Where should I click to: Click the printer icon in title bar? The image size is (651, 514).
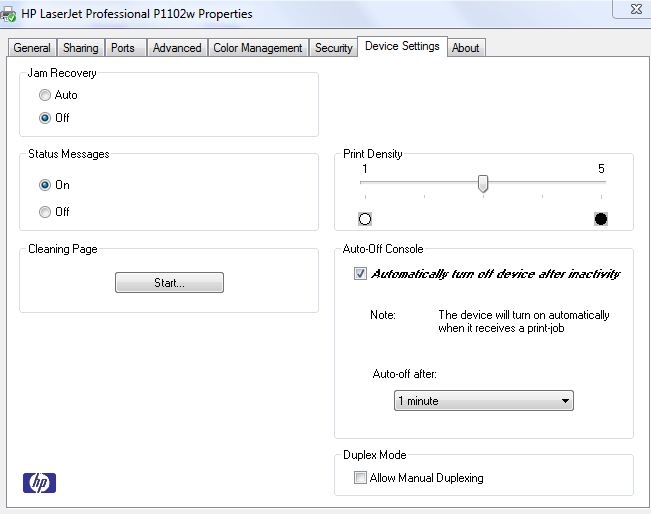tap(9, 14)
